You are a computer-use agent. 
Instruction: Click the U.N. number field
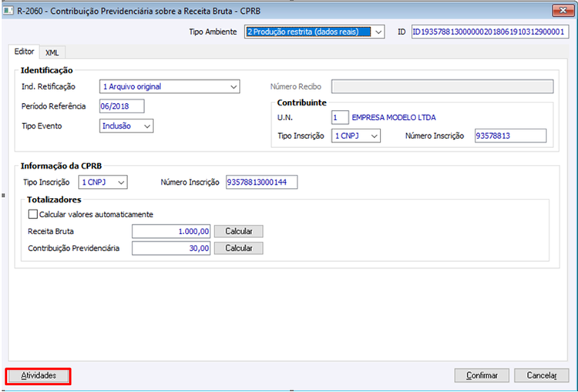(x=340, y=118)
